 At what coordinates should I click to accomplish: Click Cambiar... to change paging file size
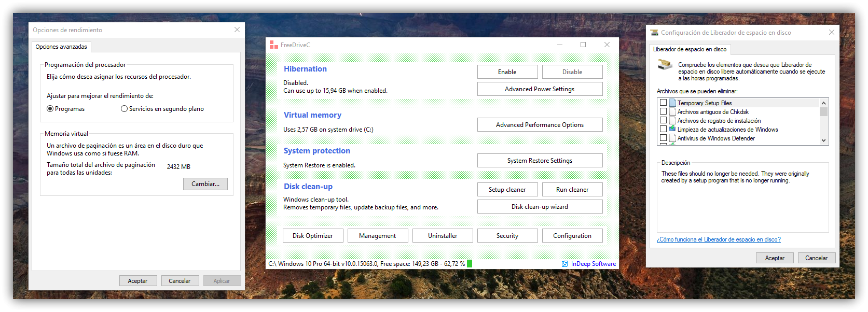[205, 184]
